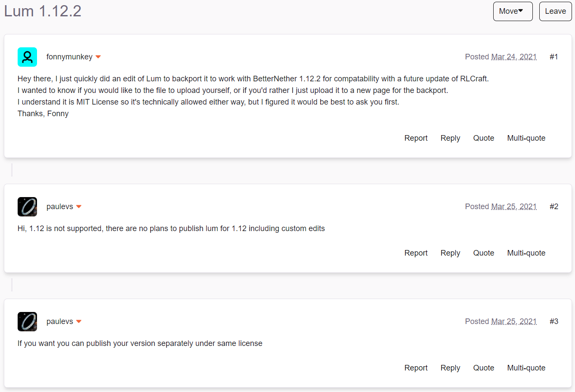Screen dimensions: 575x392
Task: Open the #1 post permalink
Action: pos(553,57)
